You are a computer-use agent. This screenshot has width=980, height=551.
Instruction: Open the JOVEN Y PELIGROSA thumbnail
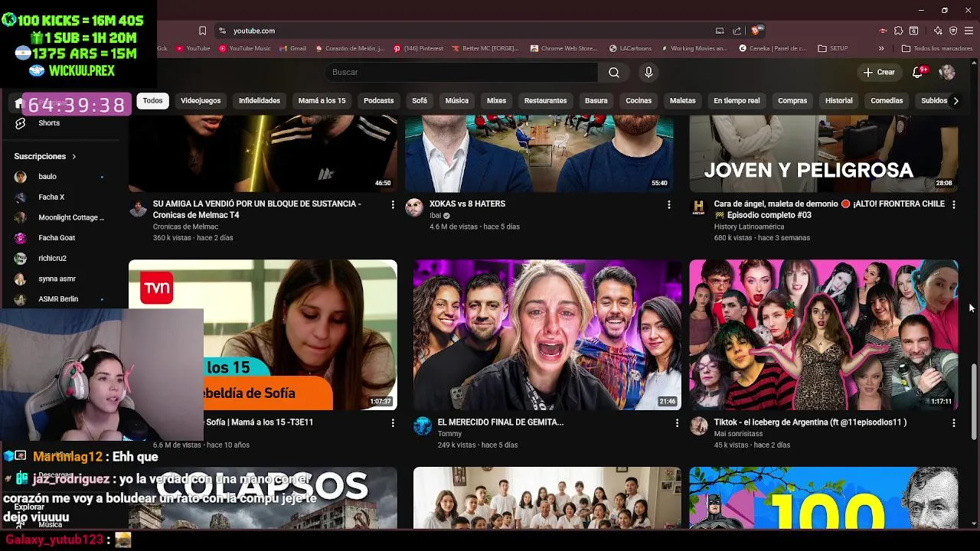pyautogui.click(x=823, y=153)
